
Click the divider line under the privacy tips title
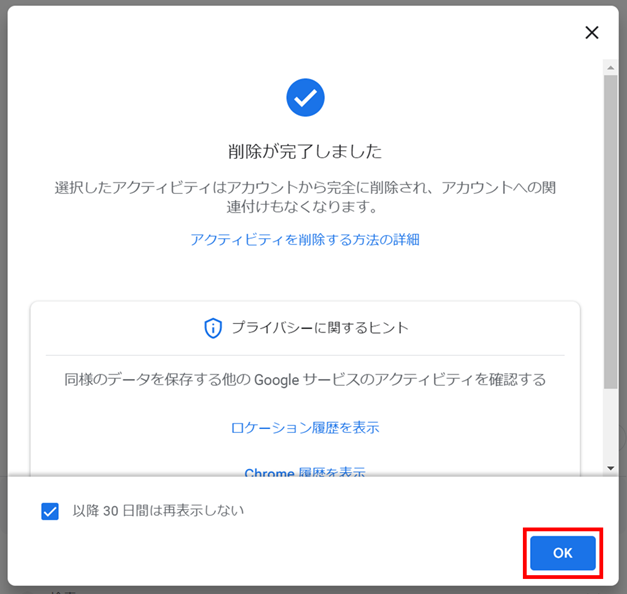click(x=305, y=355)
